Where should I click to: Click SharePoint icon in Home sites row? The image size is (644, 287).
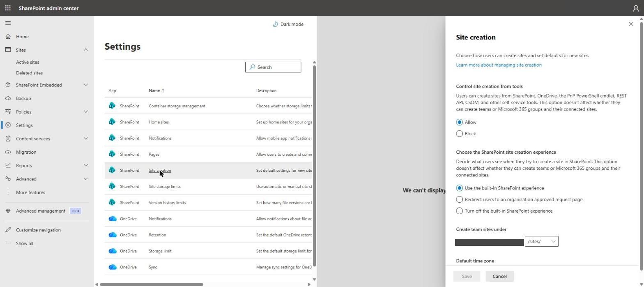[112, 122]
